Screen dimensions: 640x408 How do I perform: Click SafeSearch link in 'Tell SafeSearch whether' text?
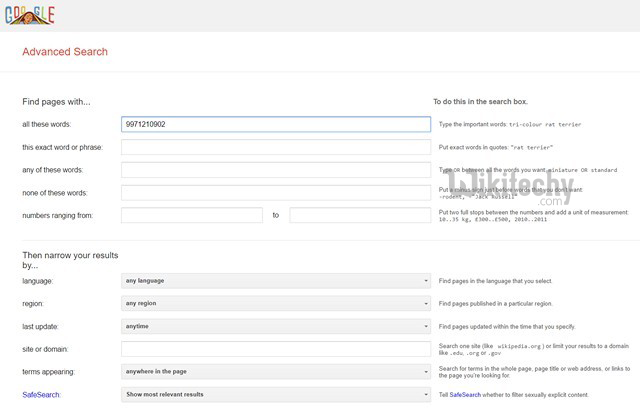click(x=468, y=395)
